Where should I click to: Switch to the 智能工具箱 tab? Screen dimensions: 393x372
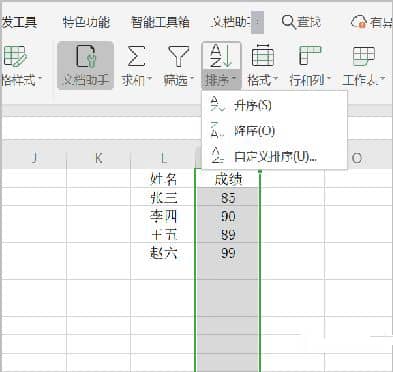tap(160, 22)
